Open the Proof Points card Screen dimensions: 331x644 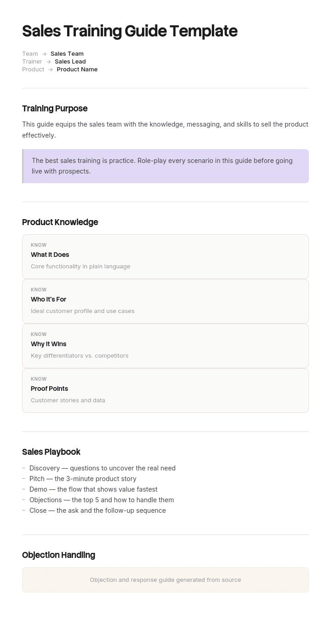pos(165,391)
